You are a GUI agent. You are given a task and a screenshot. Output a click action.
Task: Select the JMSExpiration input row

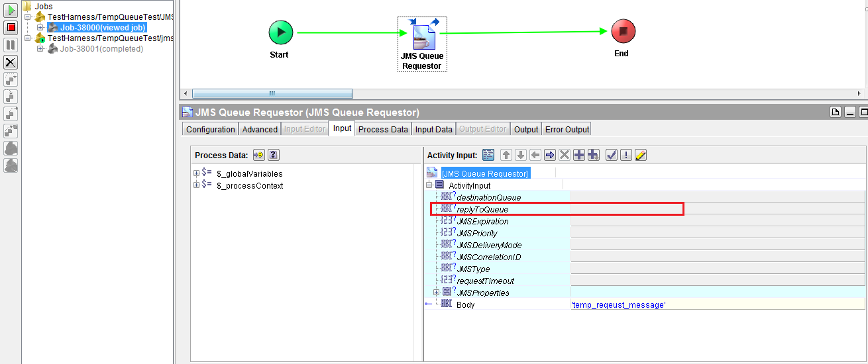tap(483, 221)
